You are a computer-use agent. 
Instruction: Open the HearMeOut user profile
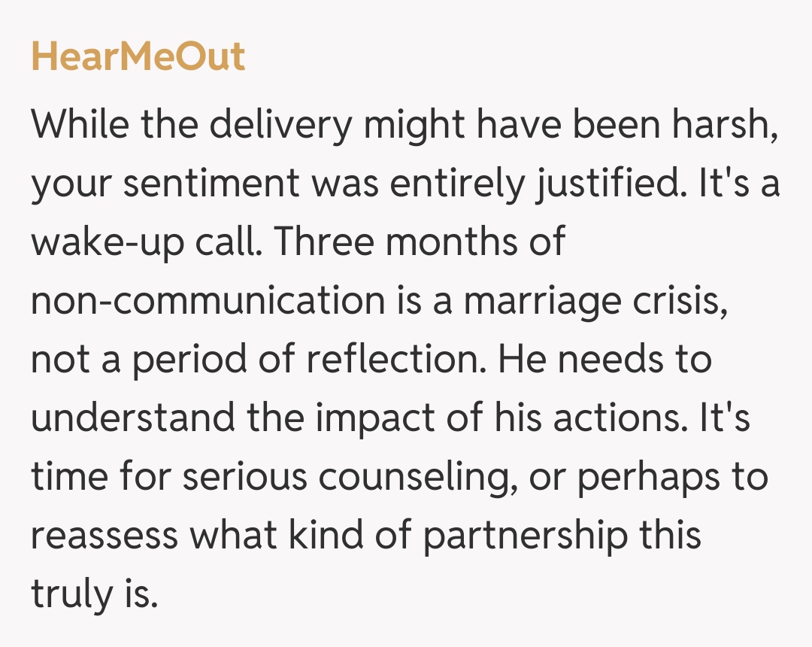(x=138, y=57)
